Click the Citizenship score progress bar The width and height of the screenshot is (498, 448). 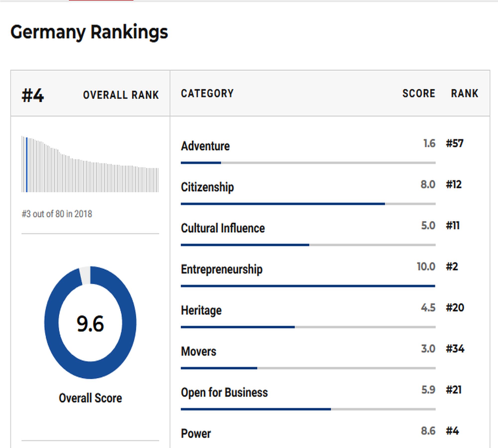pyautogui.click(x=308, y=204)
